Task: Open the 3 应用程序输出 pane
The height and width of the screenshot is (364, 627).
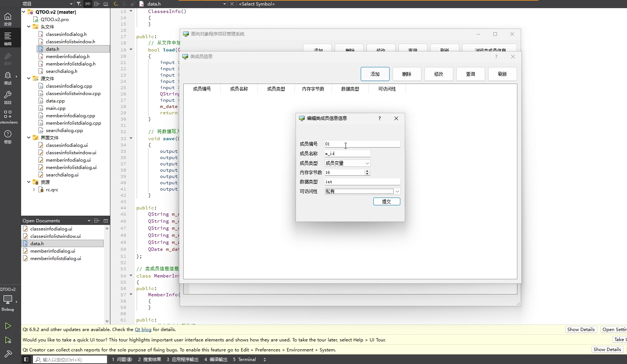Action: coord(183,359)
